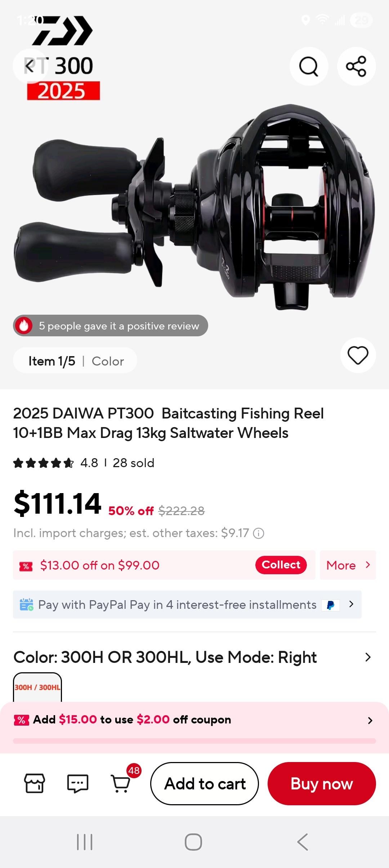Expand PayPal Pay in 4 details
The width and height of the screenshot is (389, 868).
pyautogui.click(x=352, y=604)
